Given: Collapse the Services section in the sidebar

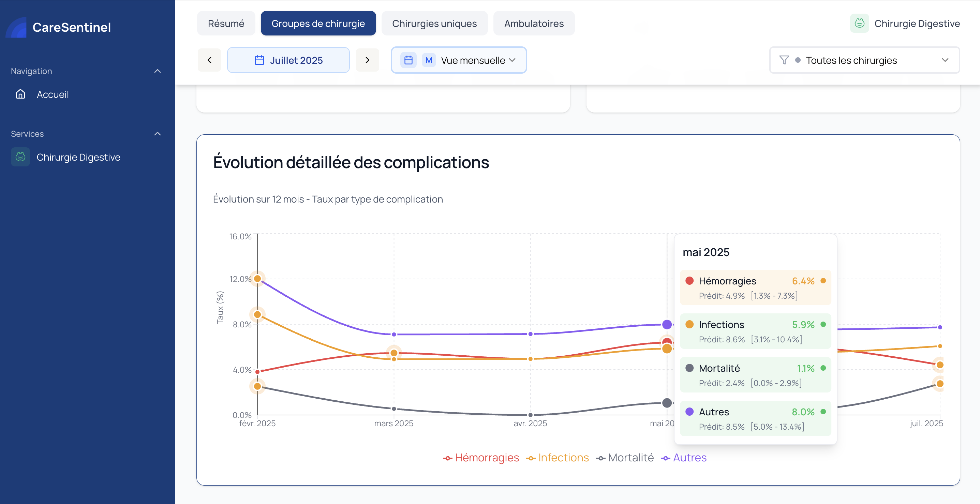Looking at the screenshot, I should tap(157, 134).
